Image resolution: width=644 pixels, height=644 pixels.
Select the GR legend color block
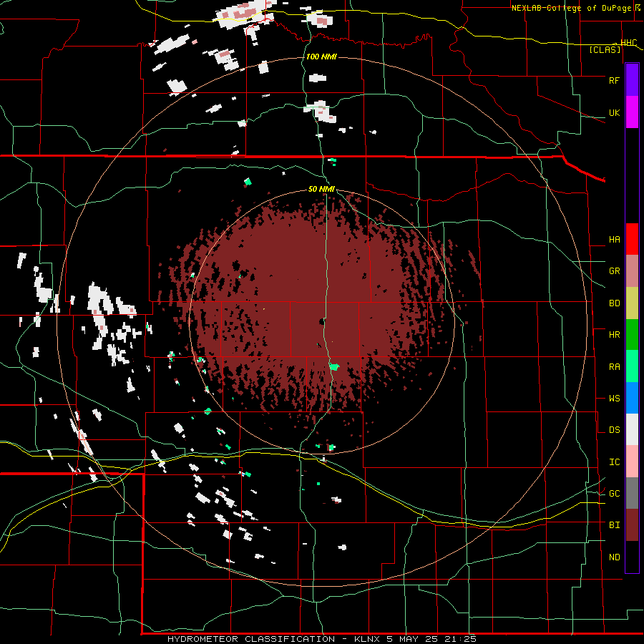[632, 271]
